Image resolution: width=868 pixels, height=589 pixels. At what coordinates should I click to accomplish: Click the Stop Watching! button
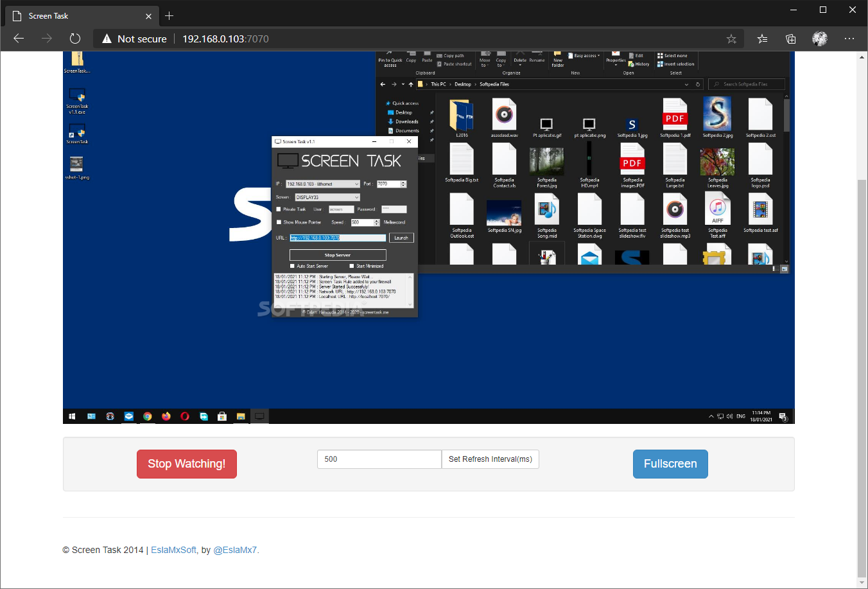[186, 464]
